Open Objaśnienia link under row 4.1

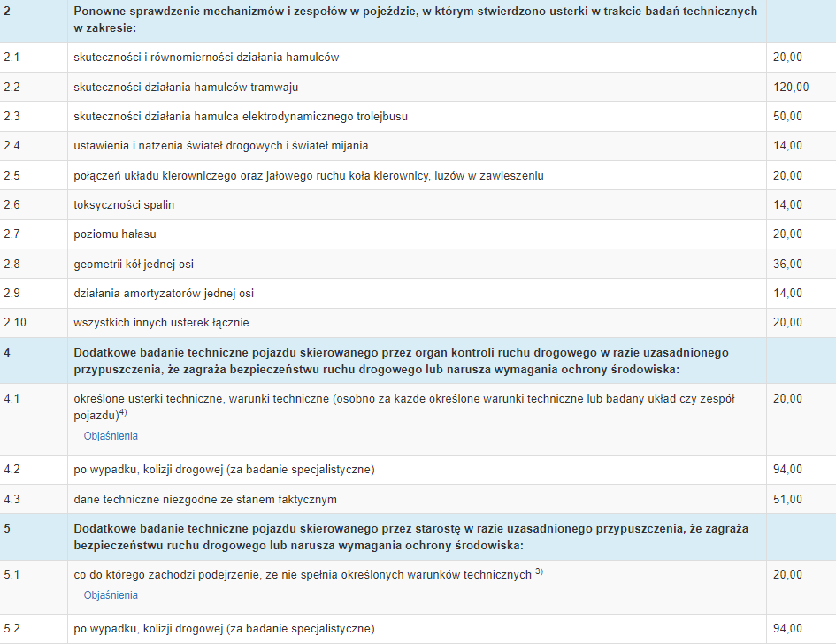click(111, 436)
